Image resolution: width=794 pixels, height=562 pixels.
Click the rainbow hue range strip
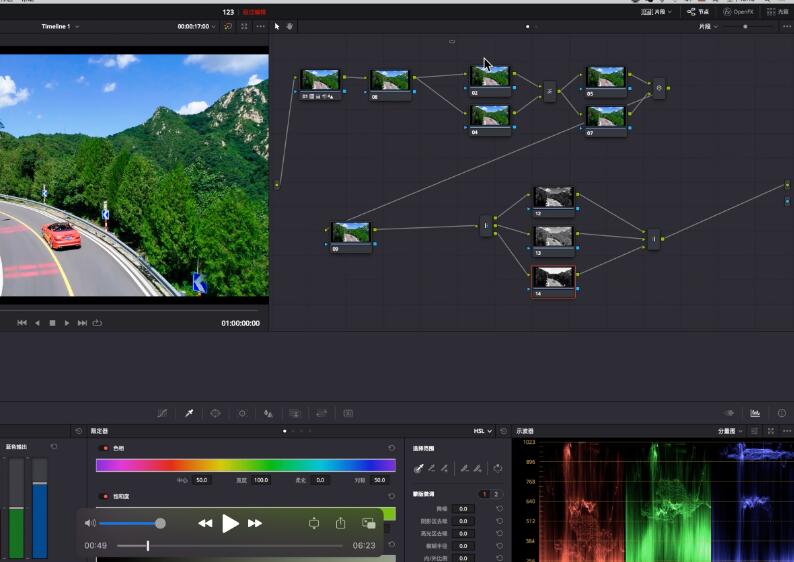tap(246, 465)
